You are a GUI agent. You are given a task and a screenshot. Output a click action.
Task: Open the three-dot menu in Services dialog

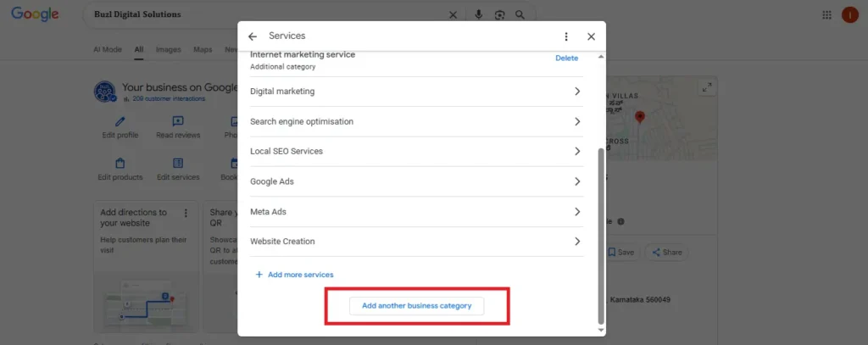[x=565, y=36]
